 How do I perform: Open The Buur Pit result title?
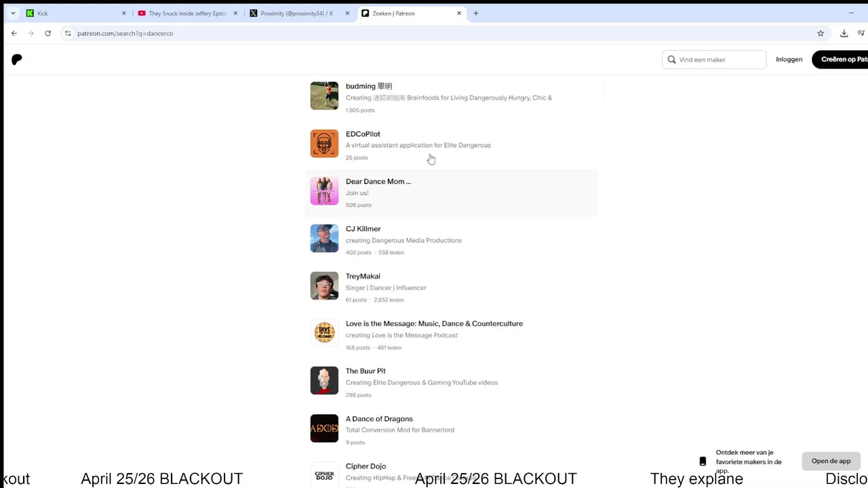coord(366,371)
